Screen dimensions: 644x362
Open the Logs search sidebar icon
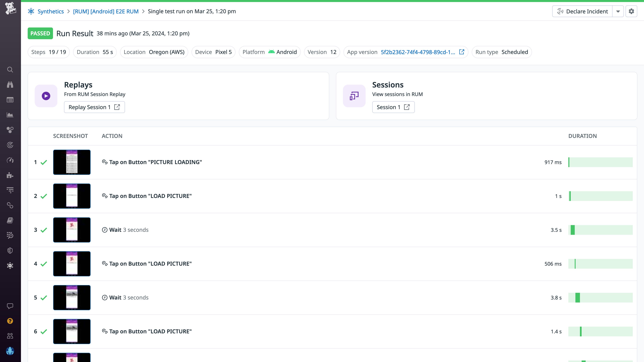coord(10,235)
